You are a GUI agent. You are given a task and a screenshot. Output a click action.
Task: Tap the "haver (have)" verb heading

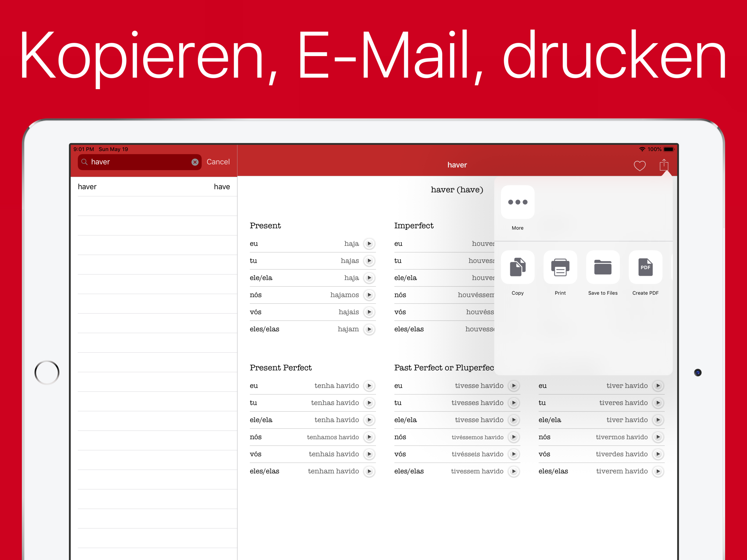pos(457,190)
